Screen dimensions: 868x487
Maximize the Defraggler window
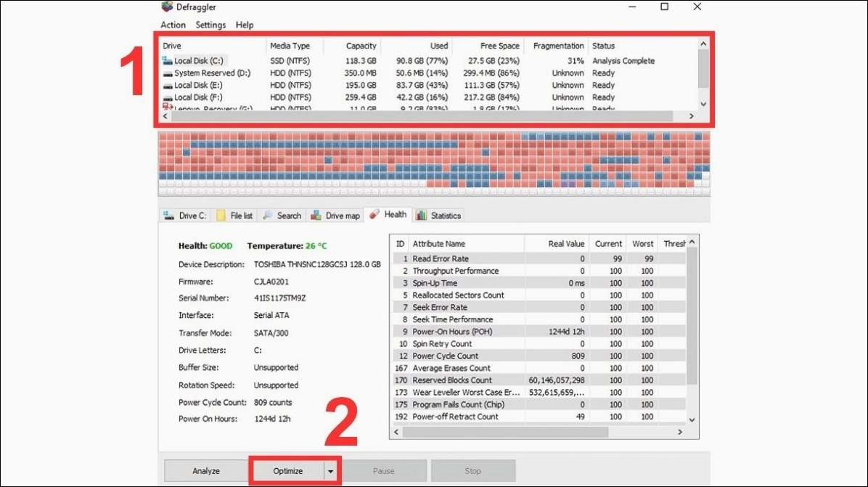[664, 7]
